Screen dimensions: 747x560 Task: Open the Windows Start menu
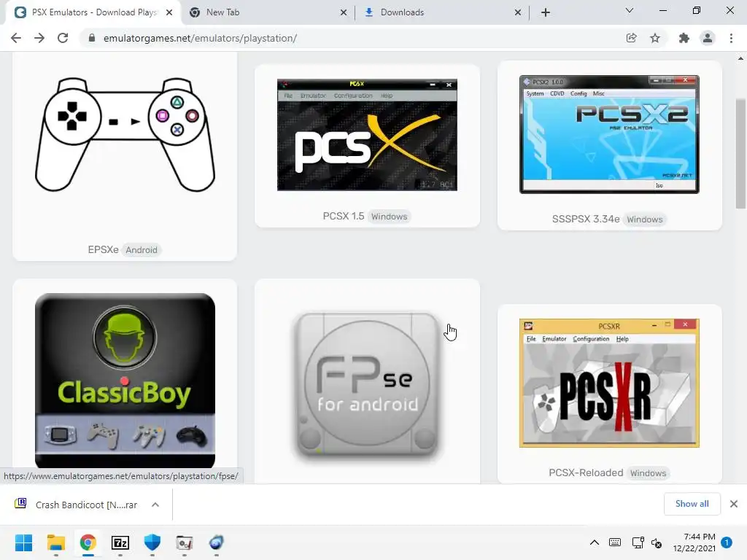pyautogui.click(x=24, y=542)
